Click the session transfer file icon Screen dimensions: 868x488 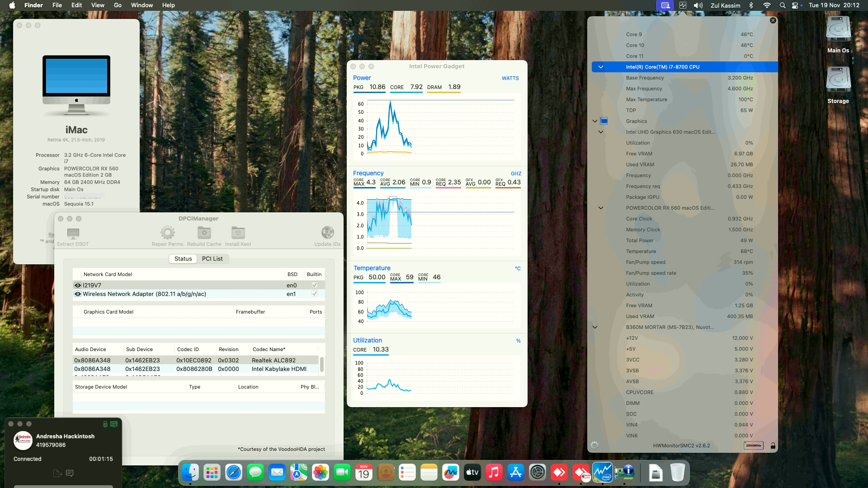(57, 473)
